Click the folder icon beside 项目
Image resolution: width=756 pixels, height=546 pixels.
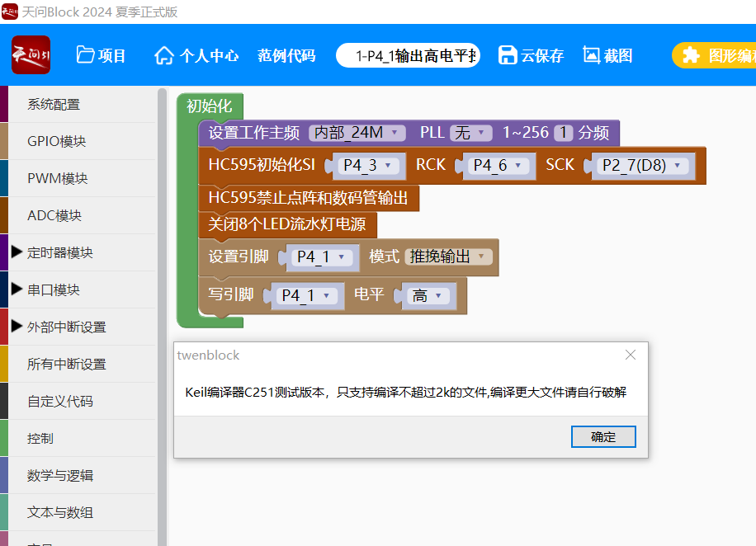point(85,55)
